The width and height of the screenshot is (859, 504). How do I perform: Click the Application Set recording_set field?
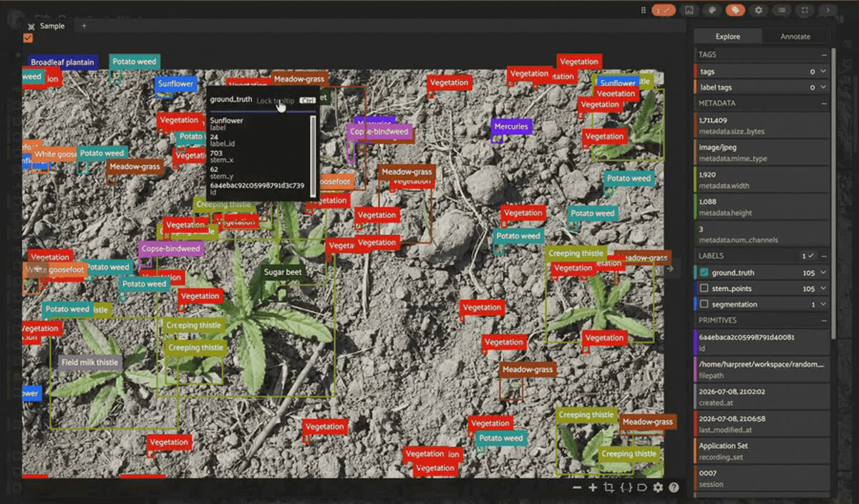coord(762,450)
